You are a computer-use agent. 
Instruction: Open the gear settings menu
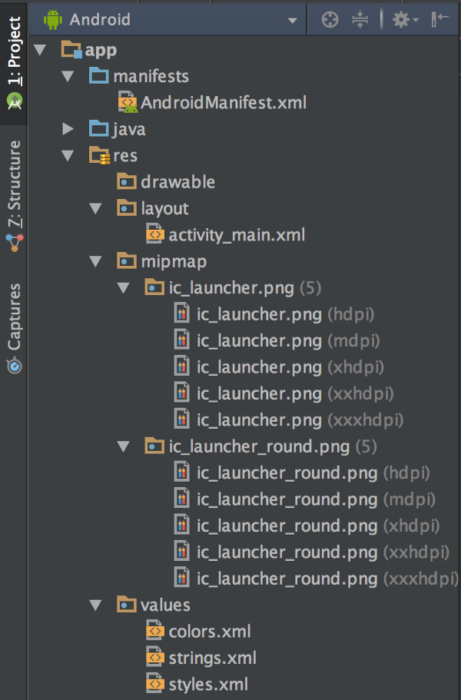click(405, 20)
